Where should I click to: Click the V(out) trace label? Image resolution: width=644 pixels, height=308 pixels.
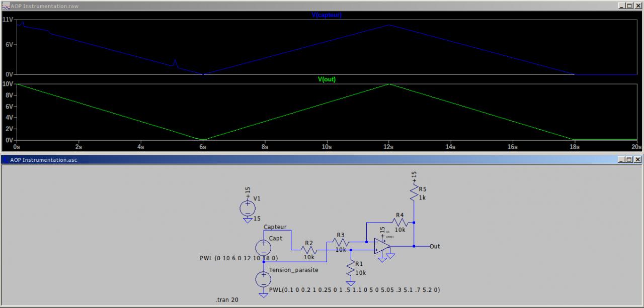point(327,79)
